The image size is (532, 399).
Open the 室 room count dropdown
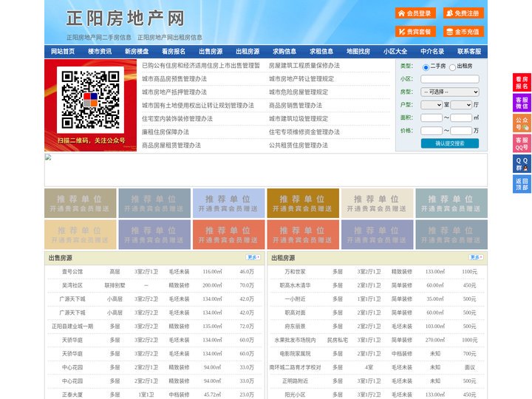point(432,105)
